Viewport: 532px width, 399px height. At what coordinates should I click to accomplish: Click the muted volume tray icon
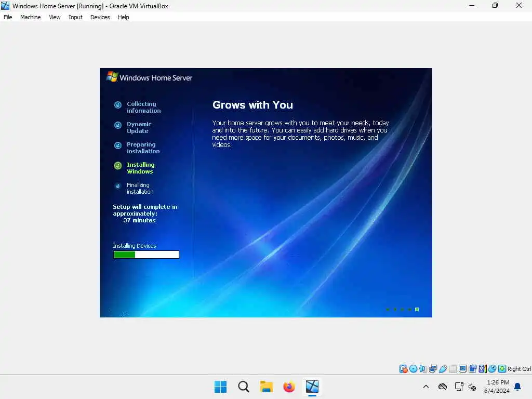(x=472, y=387)
